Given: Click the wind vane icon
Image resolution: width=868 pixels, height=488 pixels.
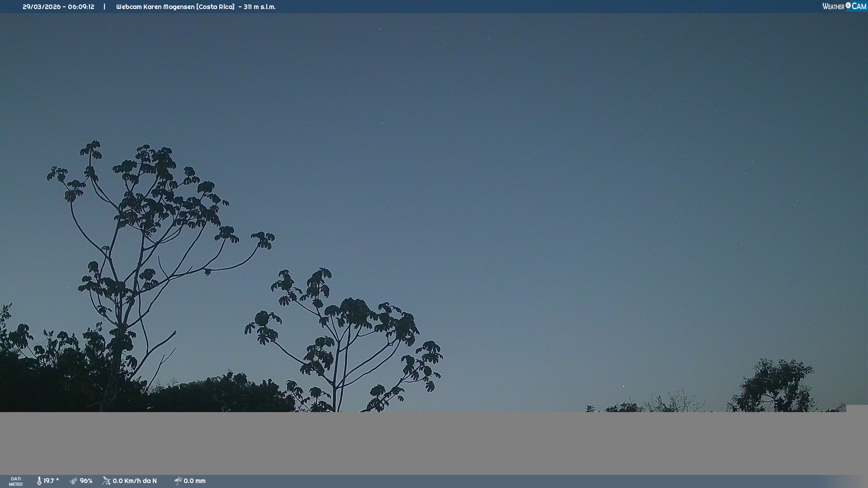Looking at the screenshot, I should [106, 481].
